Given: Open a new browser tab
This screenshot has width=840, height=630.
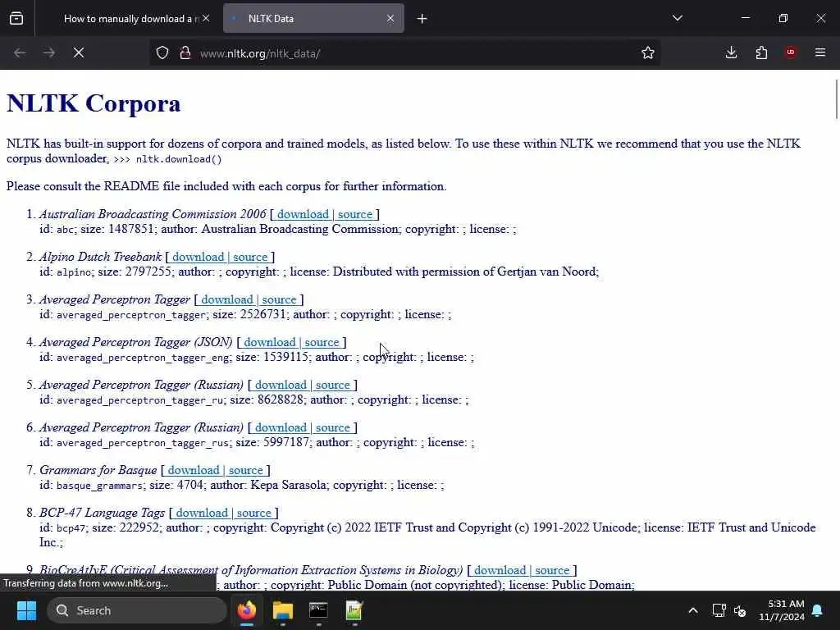Looking at the screenshot, I should [422, 19].
